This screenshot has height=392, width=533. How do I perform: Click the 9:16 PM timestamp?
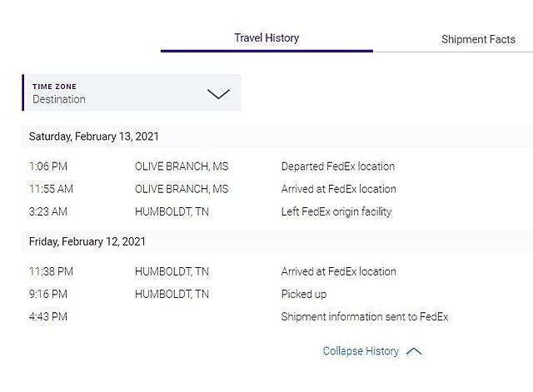click(x=48, y=294)
